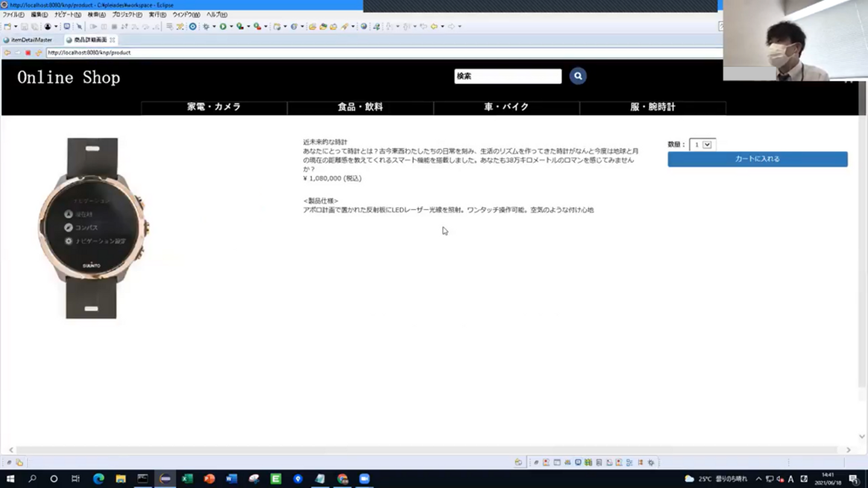Expand the Run button dropdown arrow

tap(231, 27)
